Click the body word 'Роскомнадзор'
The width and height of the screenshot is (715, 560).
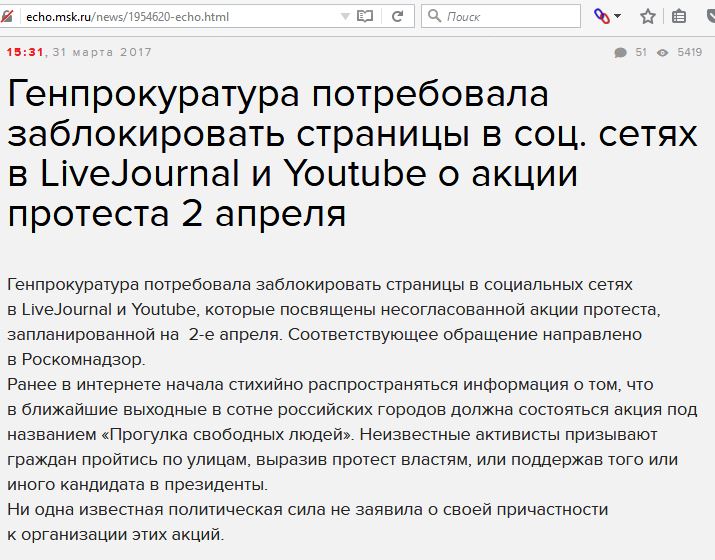pos(82,360)
